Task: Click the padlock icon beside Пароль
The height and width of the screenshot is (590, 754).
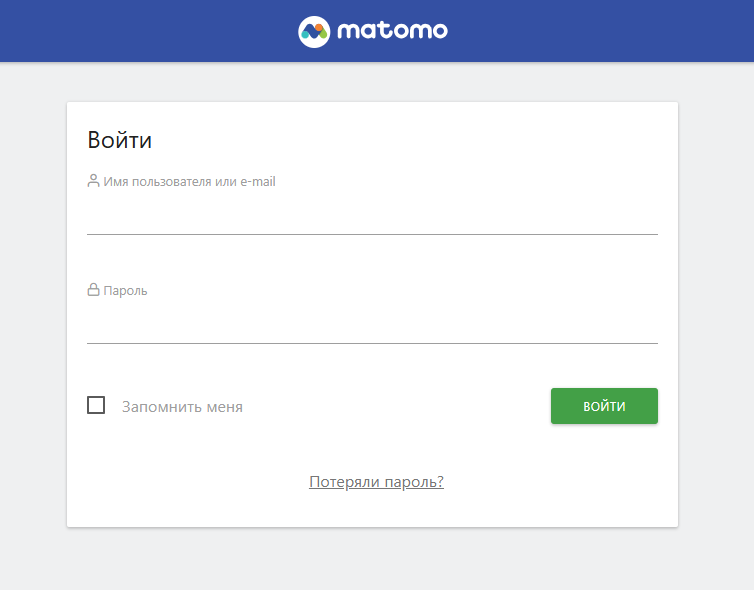Action: (94, 290)
